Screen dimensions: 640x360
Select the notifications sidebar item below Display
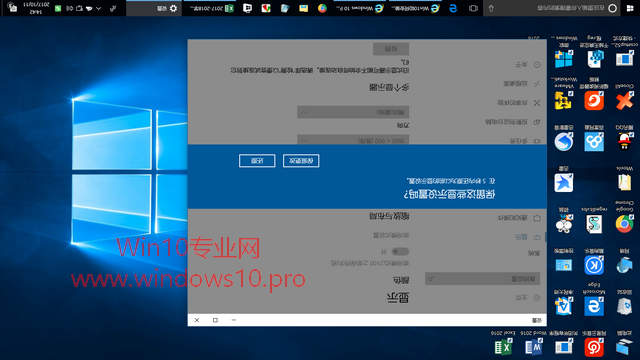click(519, 218)
